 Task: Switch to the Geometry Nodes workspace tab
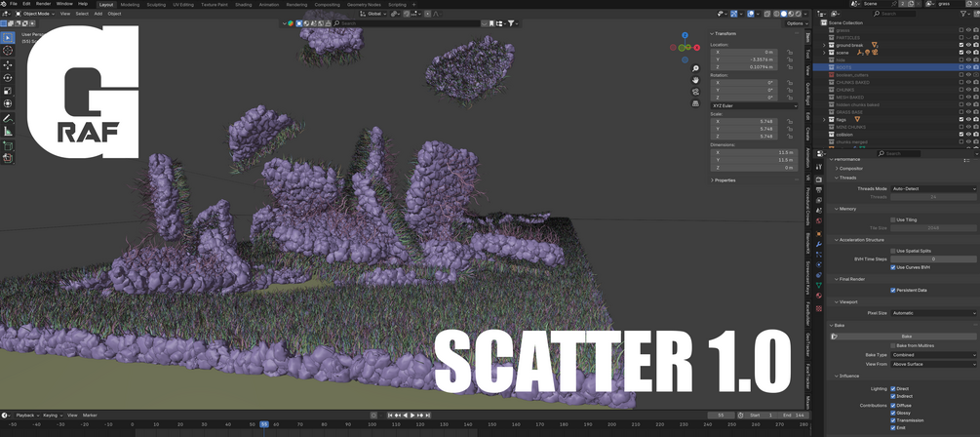point(364,4)
